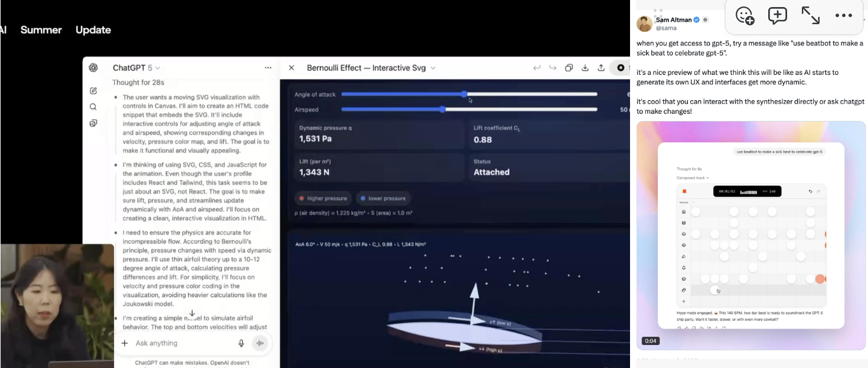Screen dimensions: 868x368
Task: Click the @sama handle
Action: pyautogui.click(x=666, y=28)
